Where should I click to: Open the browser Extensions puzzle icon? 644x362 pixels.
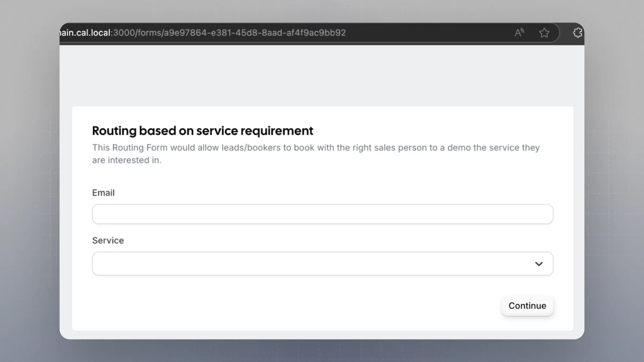pyautogui.click(x=577, y=33)
